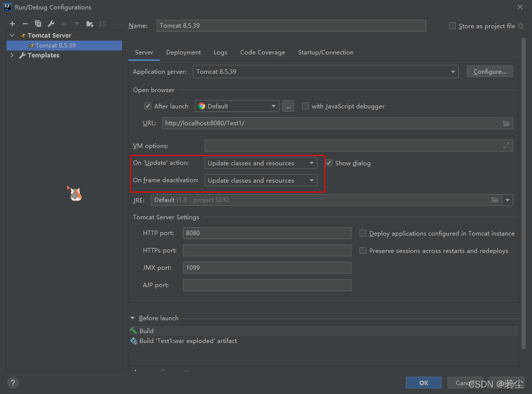Switch to Startup/Connection tab

(326, 52)
